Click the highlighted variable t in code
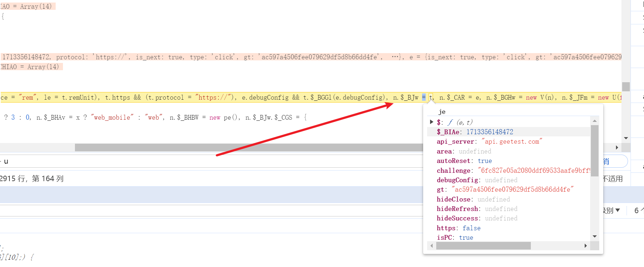This screenshot has width=644, height=267. point(431,97)
